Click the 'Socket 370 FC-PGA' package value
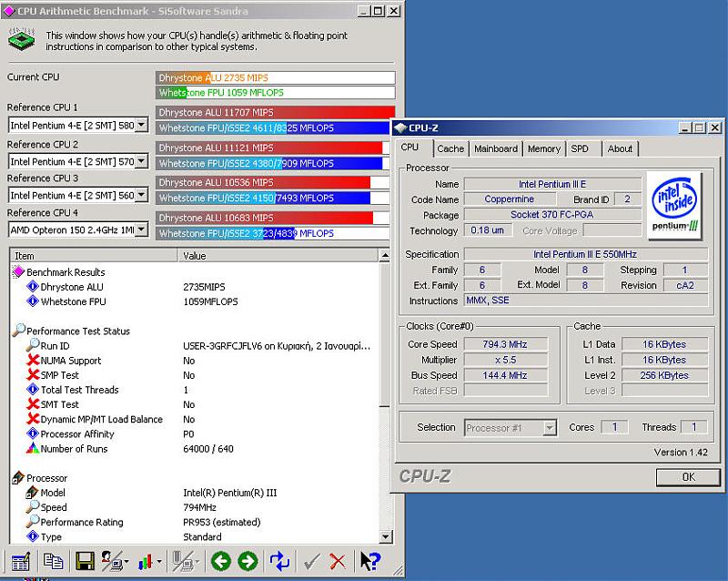This screenshot has width=728, height=581. [x=551, y=214]
